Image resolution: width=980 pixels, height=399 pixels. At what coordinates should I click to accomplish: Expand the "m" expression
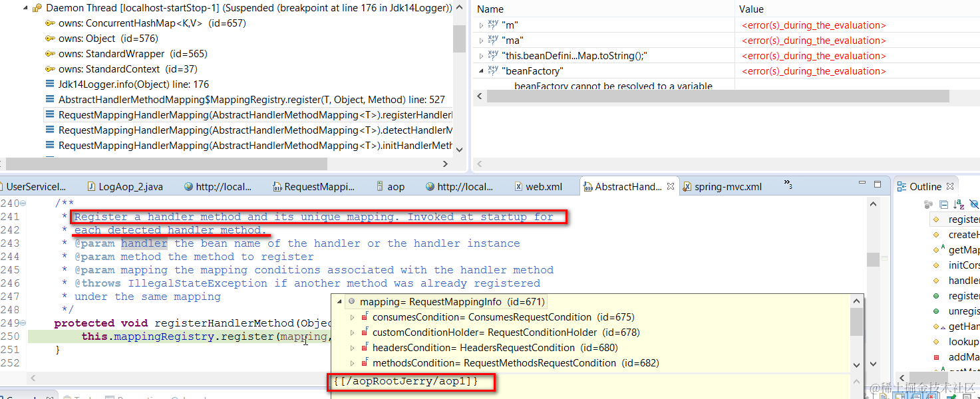482,25
